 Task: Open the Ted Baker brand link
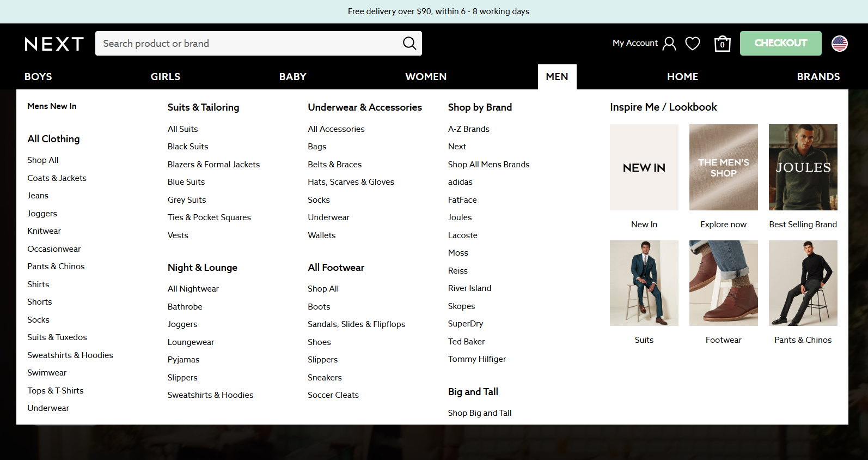point(466,342)
